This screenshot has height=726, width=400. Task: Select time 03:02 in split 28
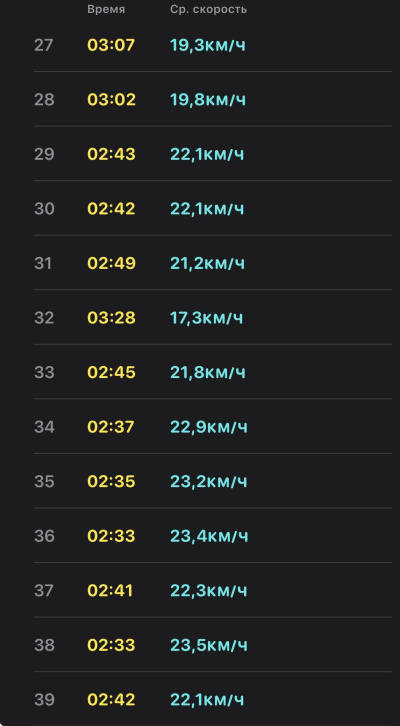pos(112,100)
